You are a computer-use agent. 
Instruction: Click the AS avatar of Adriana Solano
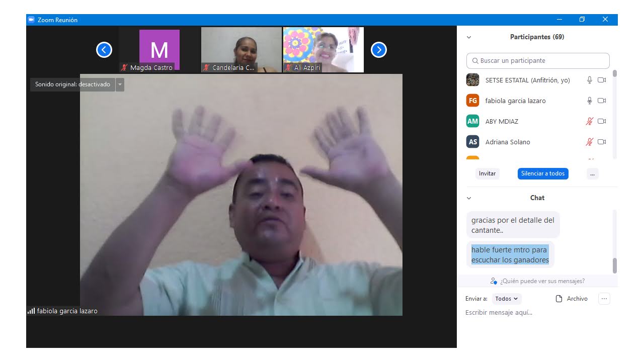click(473, 142)
